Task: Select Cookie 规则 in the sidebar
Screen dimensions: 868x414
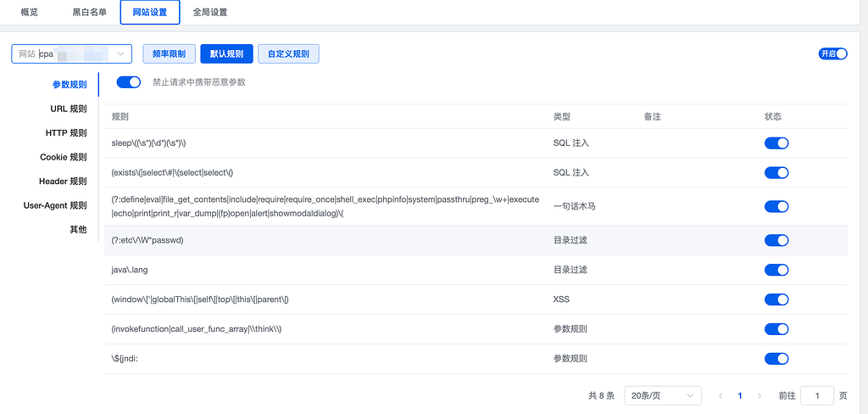Action: pyautogui.click(x=64, y=157)
